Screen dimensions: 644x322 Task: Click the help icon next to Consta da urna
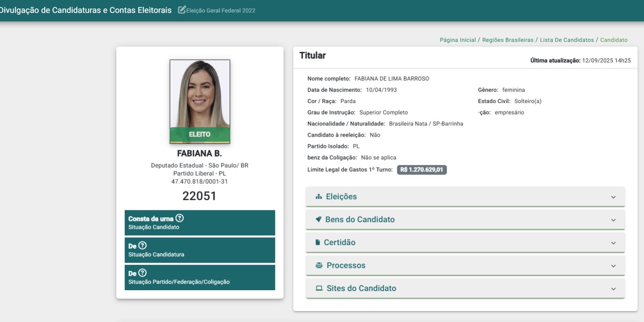(x=180, y=218)
